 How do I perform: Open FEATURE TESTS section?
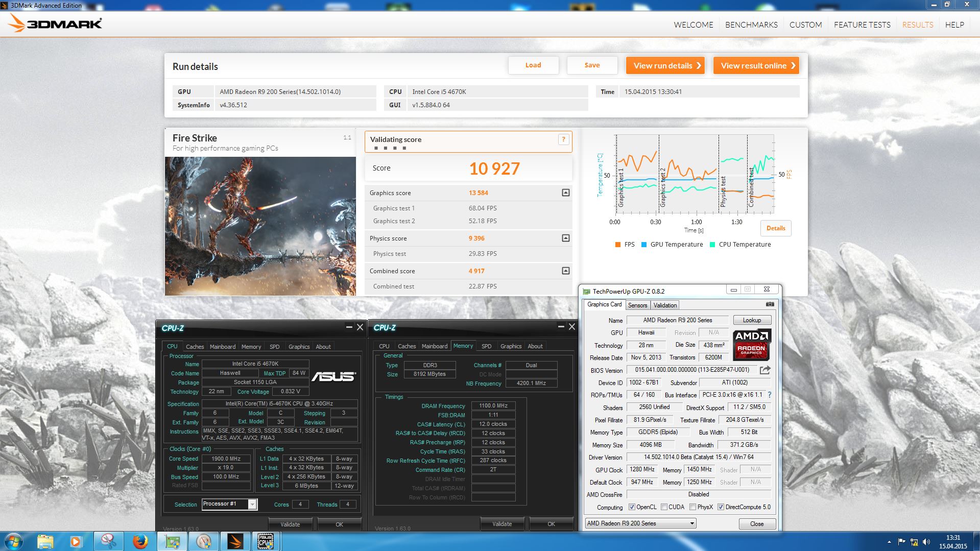(x=862, y=25)
